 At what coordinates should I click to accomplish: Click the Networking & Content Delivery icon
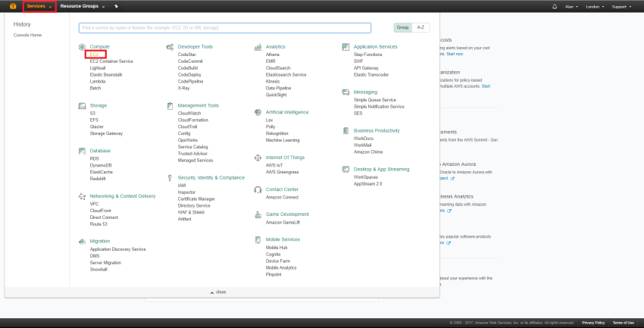pyautogui.click(x=82, y=197)
